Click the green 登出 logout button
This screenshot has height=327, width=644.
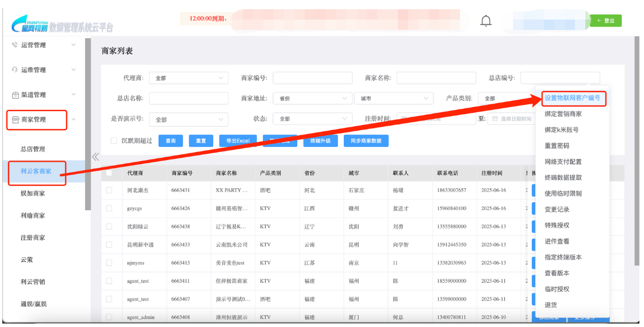[606, 21]
